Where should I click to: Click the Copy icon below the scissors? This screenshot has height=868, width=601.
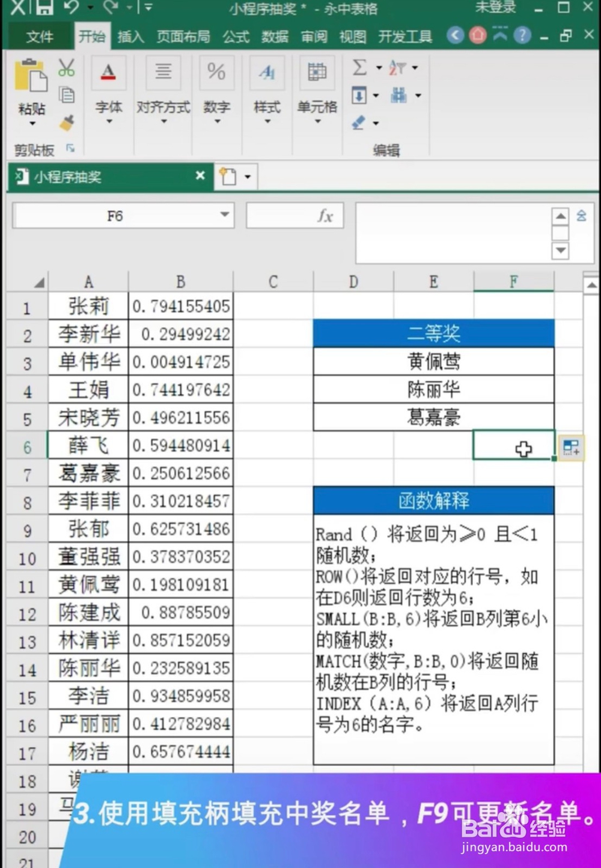[x=67, y=95]
